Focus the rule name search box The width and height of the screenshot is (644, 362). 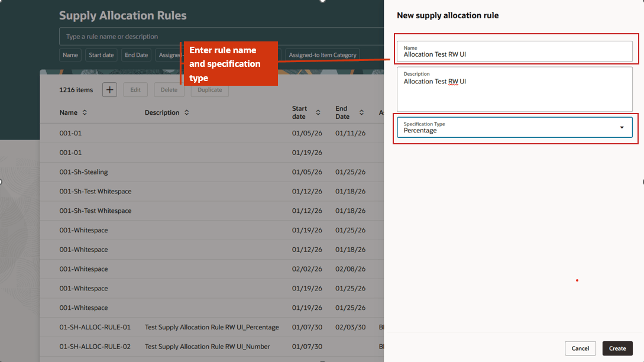pyautogui.click(x=222, y=37)
